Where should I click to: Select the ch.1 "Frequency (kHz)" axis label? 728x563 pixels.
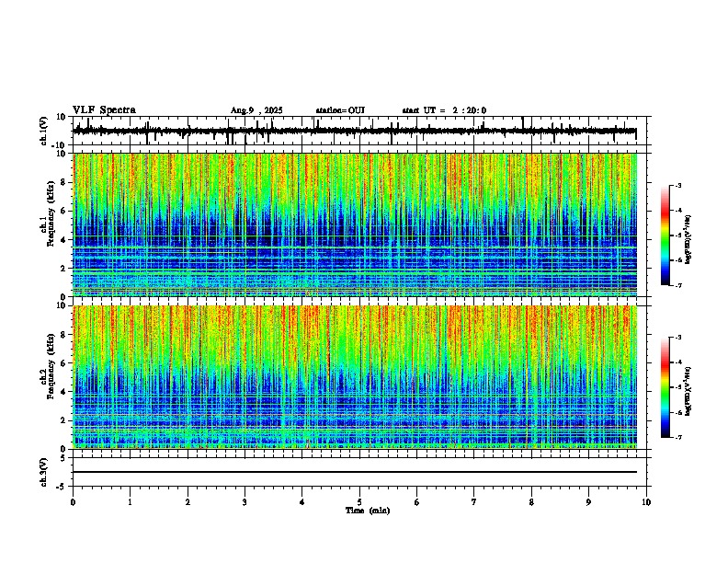click(x=51, y=213)
